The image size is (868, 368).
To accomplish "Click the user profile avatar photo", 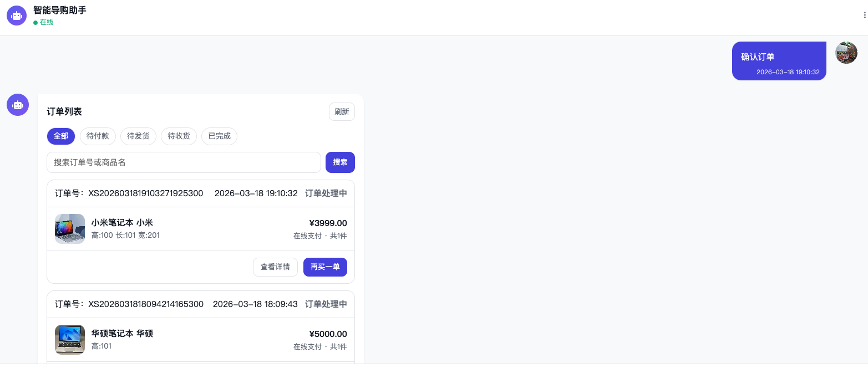I will [846, 53].
